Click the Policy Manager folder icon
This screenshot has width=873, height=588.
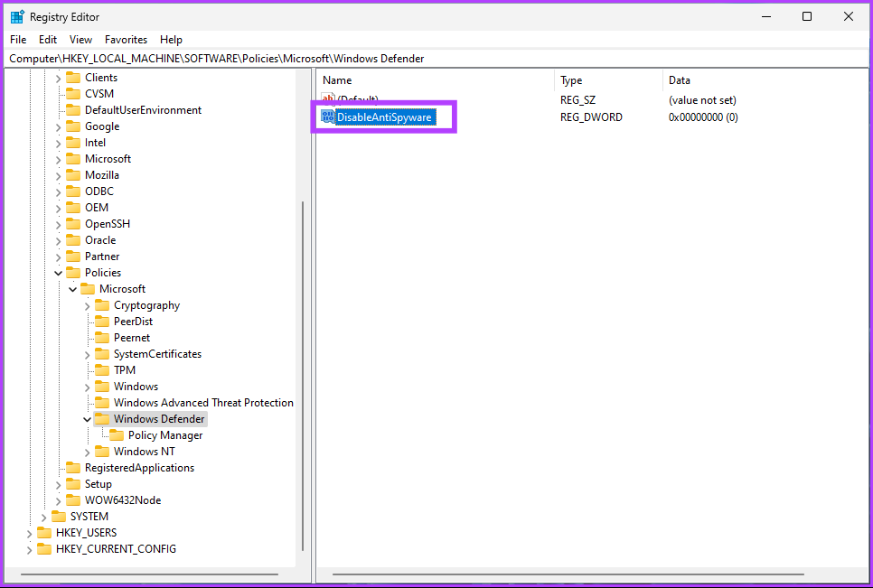[117, 435]
